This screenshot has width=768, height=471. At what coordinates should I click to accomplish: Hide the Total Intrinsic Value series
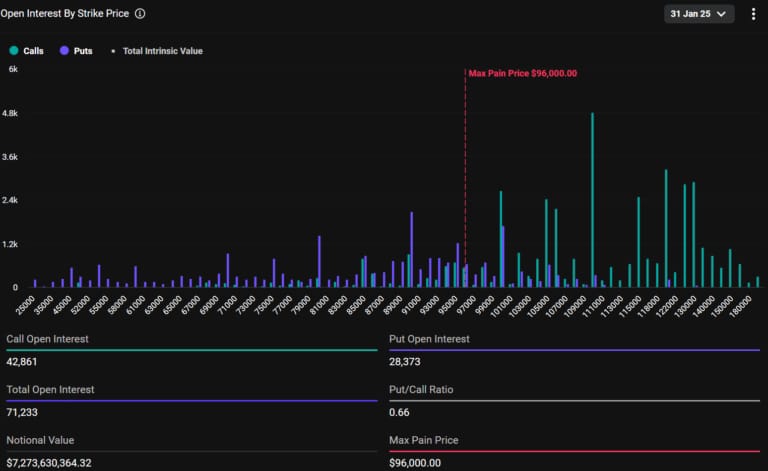pos(162,50)
